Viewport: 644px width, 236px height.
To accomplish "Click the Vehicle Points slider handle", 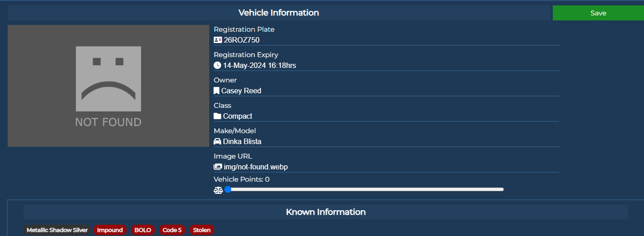I will pos(228,189).
